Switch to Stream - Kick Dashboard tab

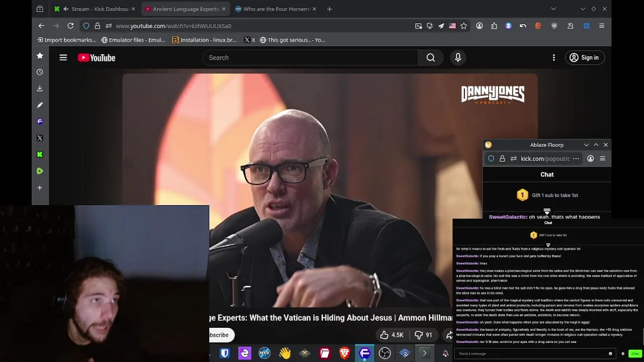coord(95,9)
